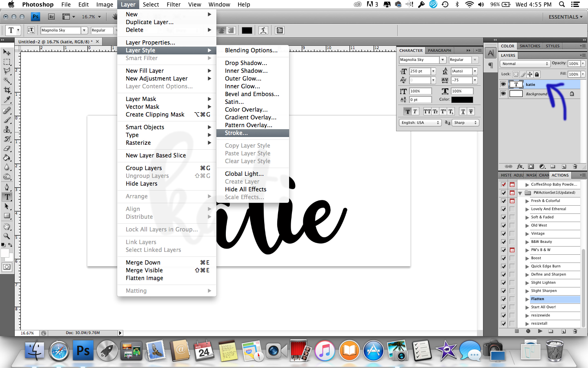Select the Clone Stamp tool
This screenshot has height=368, width=588.
tap(7, 129)
